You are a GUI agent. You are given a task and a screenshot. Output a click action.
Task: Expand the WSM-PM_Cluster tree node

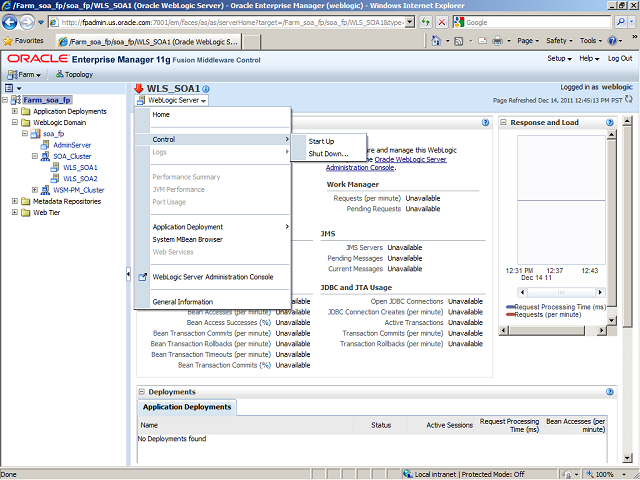(x=35, y=189)
